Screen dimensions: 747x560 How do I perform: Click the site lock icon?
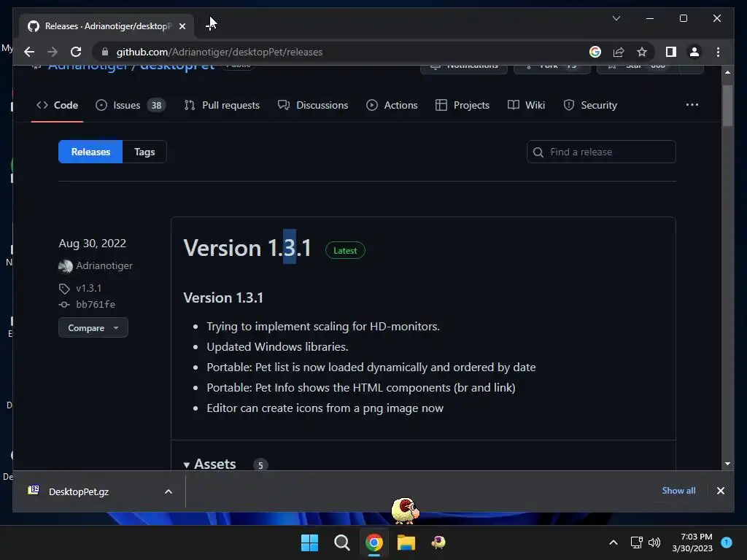point(105,52)
